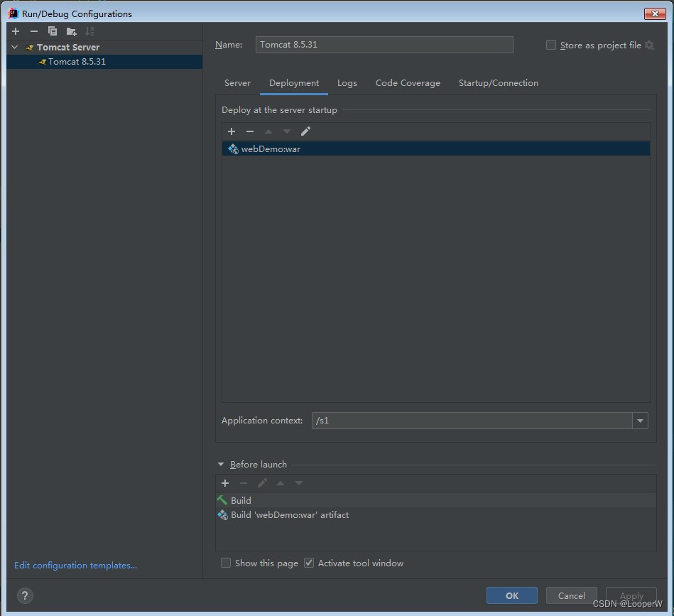Viewport: 674px width, 616px height.
Task: Move Before launch task up
Action: 281,483
